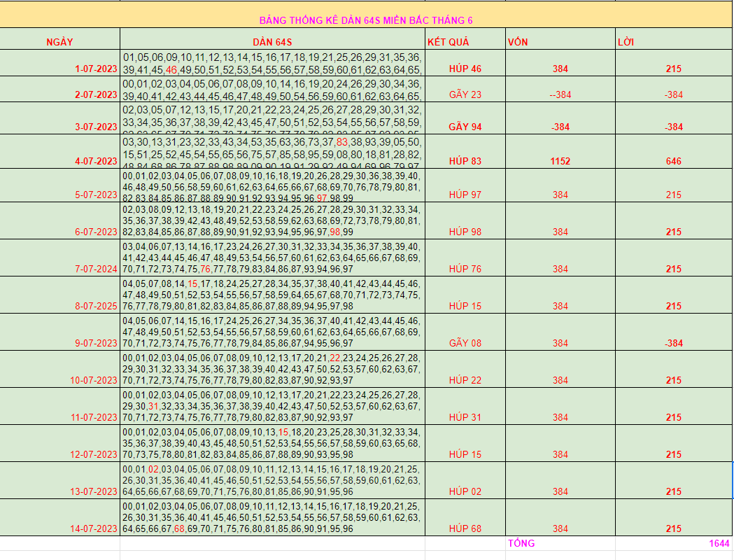
Task: Select result cell HÚP 02
Action: click(x=465, y=480)
